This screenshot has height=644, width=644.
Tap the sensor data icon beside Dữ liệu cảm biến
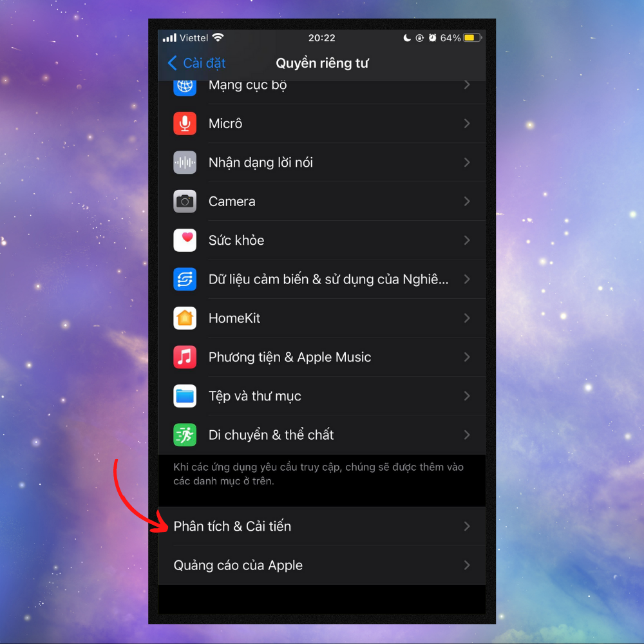click(x=185, y=279)
